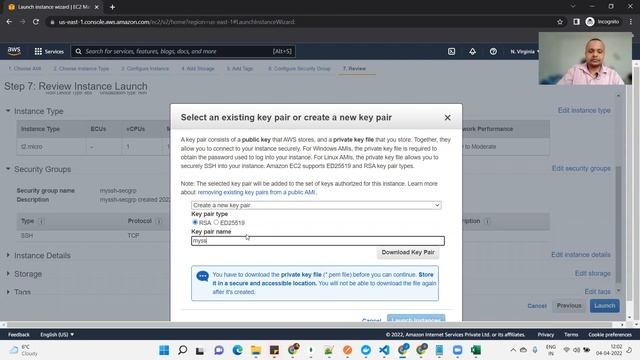Focus the Key pair name field
Screen dimensions: 640x360
pyautogui.click(x=318, y=241)
